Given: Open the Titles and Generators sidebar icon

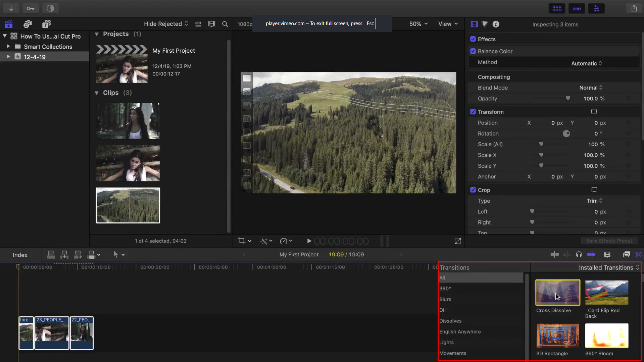Looking at the screenshot, I should (x=46, y=24).
